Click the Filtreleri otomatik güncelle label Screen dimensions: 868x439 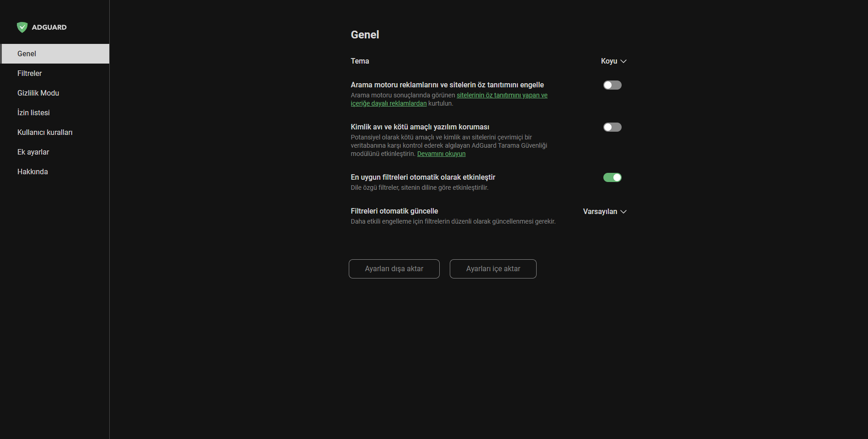[x=394, y=211]
